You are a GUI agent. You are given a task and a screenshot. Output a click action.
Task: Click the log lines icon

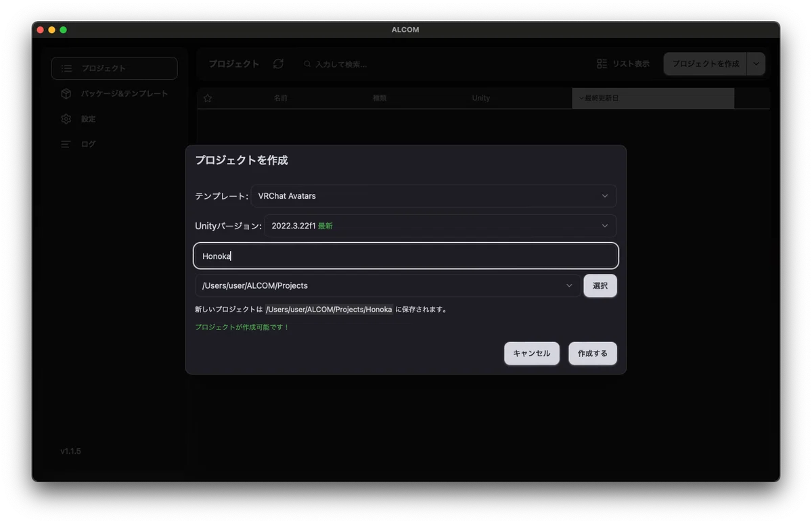pos(66,144)
